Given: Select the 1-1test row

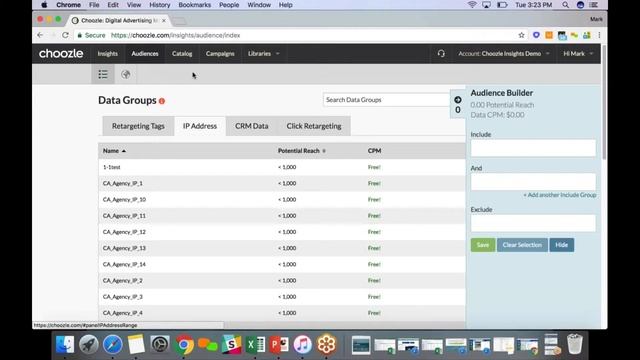Looking at the screenshot, I should [282, 167].
